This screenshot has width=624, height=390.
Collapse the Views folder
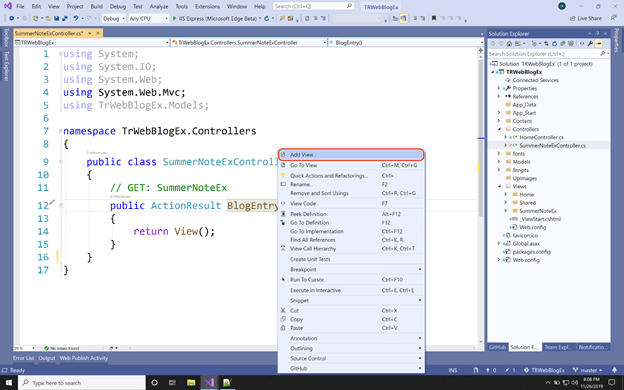pyautogui.click(x=499, y=186)
